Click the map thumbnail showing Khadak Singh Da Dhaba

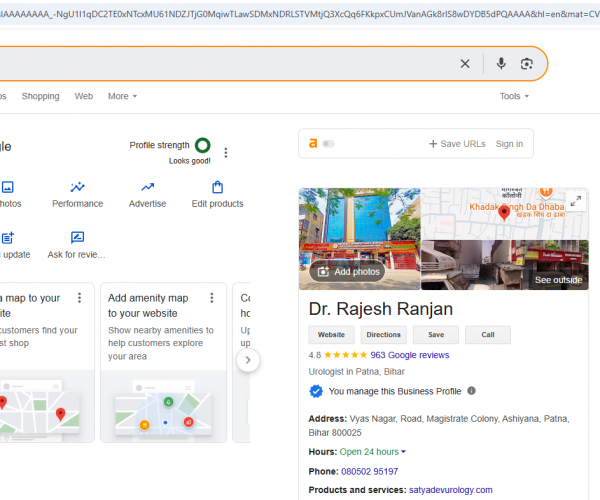click(x=505, y=214)
